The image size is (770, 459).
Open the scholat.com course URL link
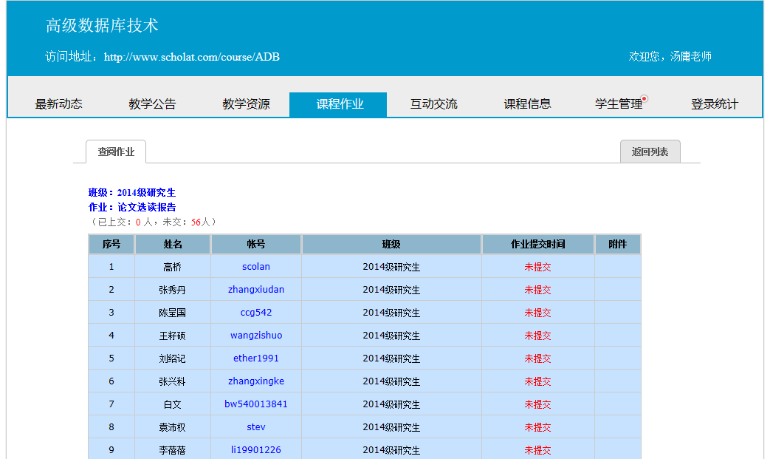(191, 57)
